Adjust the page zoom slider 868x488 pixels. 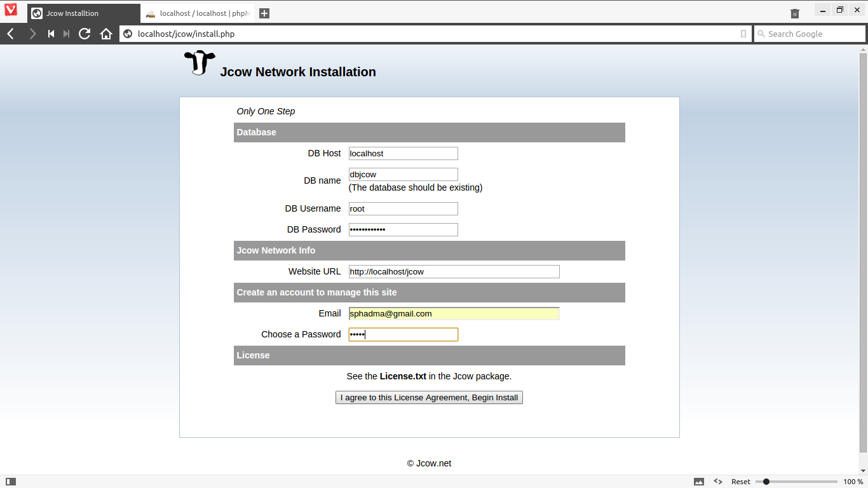[x=796, y=482]
